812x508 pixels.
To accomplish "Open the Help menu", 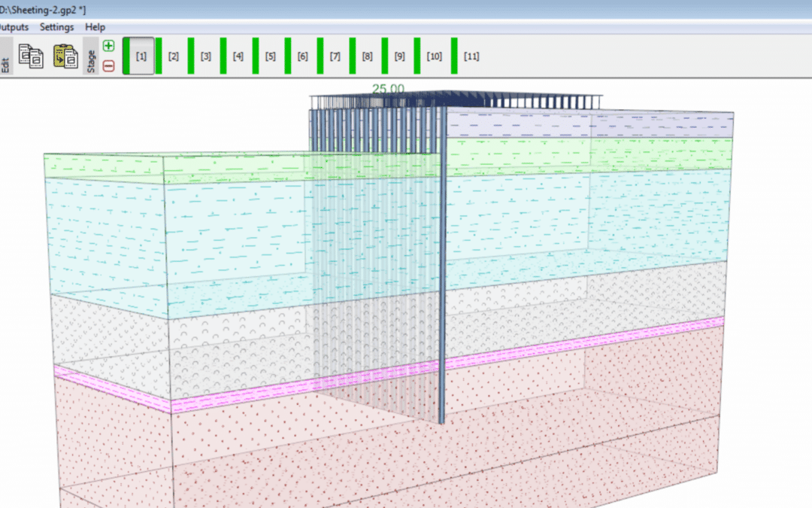I will click(95, 27).
